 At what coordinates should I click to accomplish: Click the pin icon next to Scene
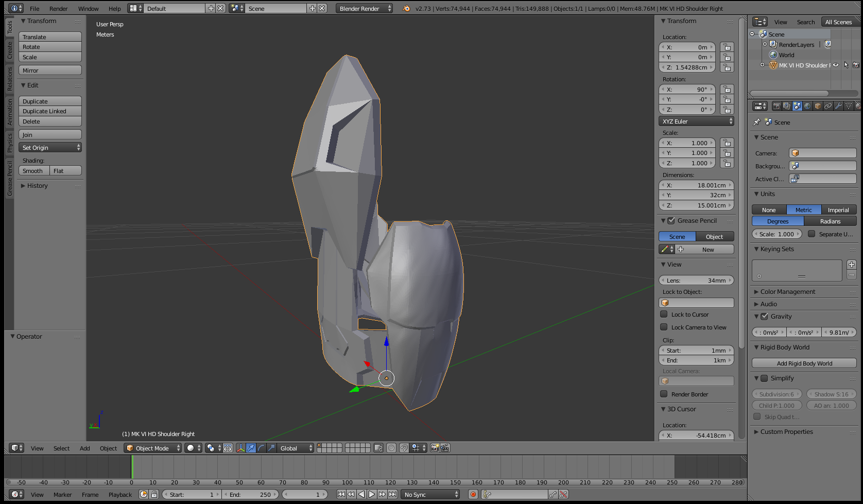pos(756,123)
